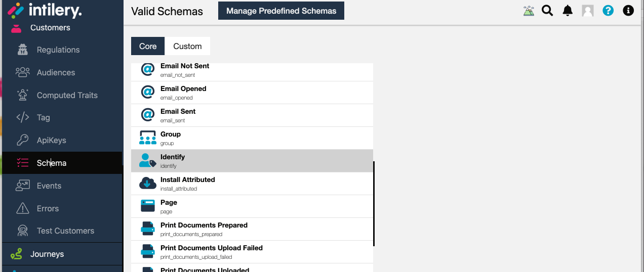This screenshot has height=272, width=644.
Task: Open the landscape image icon in header
Action: point(529,11)
